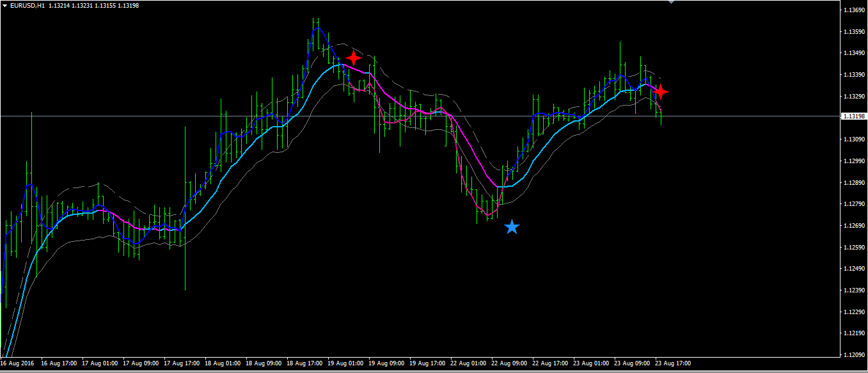Click the 1.12090 price scale label
This screenshot has height=373, width=868.
click(854, 354)
